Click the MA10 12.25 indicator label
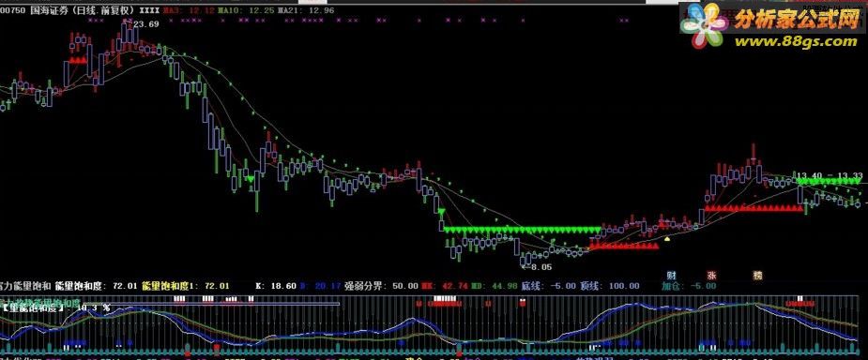 245,10
